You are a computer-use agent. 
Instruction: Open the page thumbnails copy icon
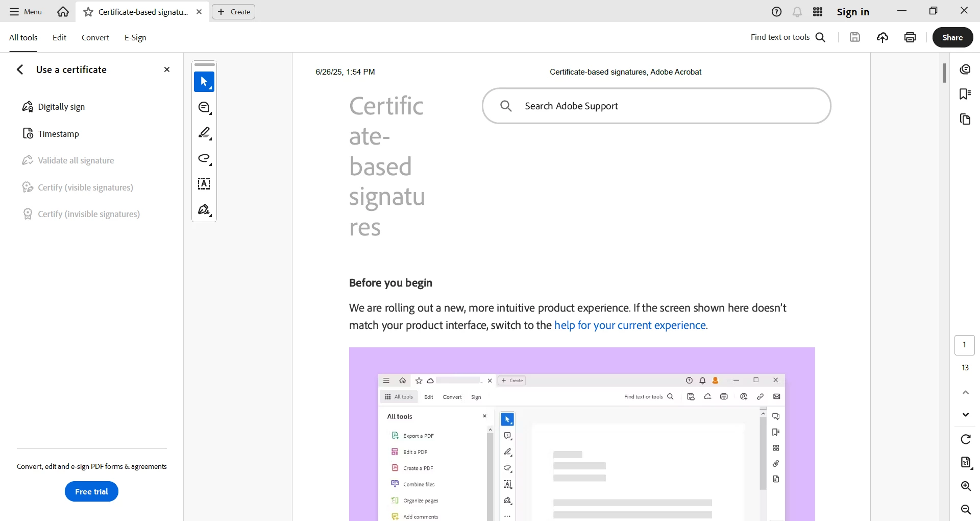(965, 119)
